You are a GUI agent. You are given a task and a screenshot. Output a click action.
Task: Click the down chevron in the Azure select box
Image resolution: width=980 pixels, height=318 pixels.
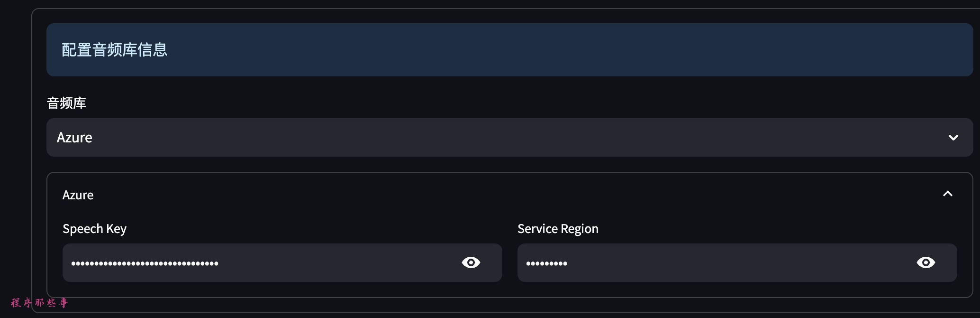[953, 138]
